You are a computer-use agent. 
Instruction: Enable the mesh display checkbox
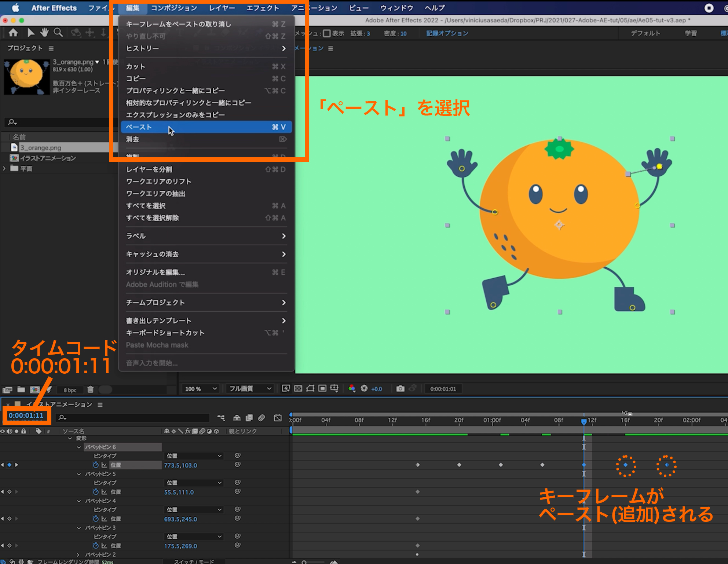click(327, 33)
